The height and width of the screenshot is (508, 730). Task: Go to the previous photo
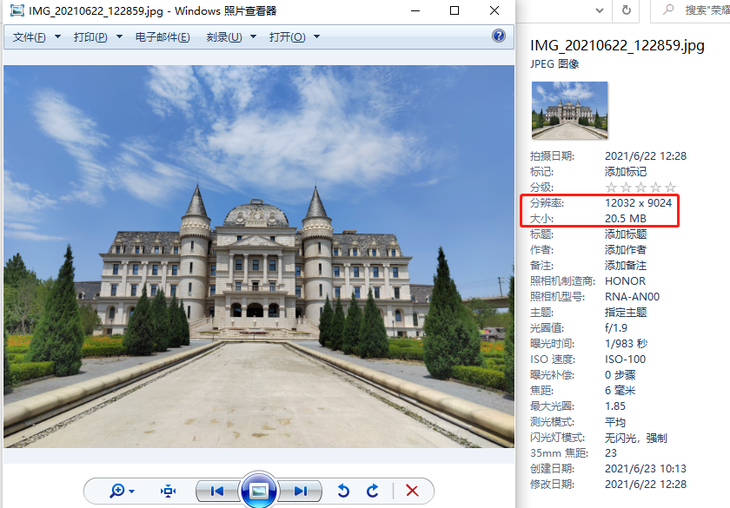(x=215, y=490)
